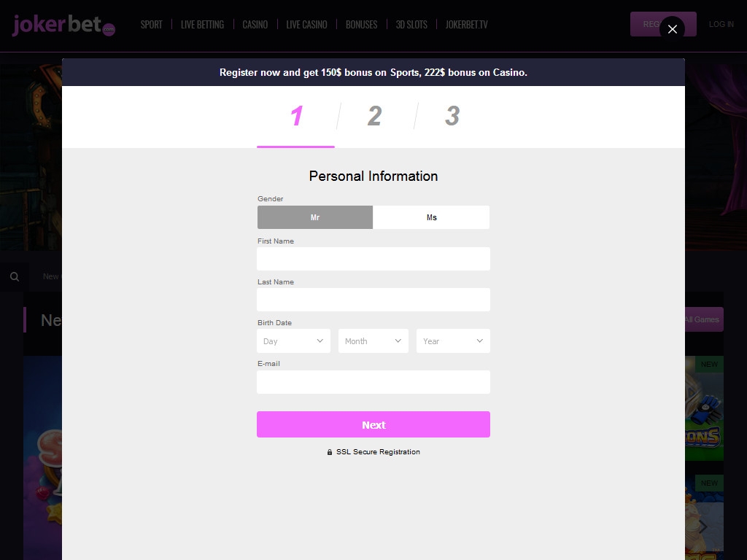This screenshot has width=747, height=560.
Task: Click the E-mail input field
Action: click(x=373, y=382)
